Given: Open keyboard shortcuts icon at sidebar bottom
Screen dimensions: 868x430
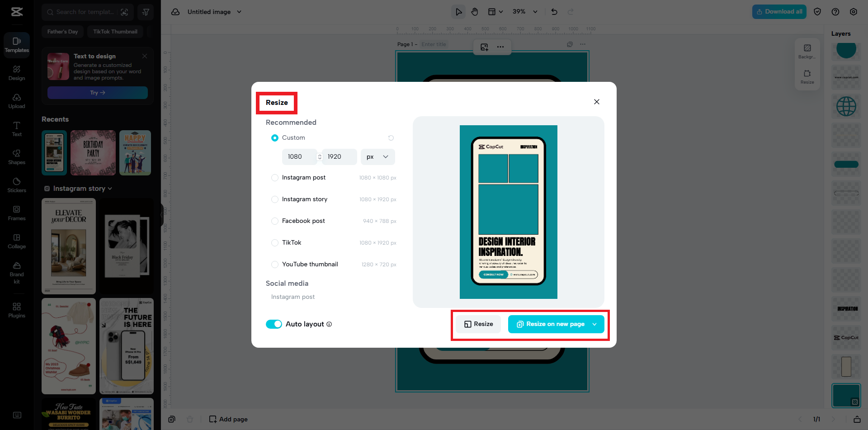Looking at the screenshot, I should 17,415.
